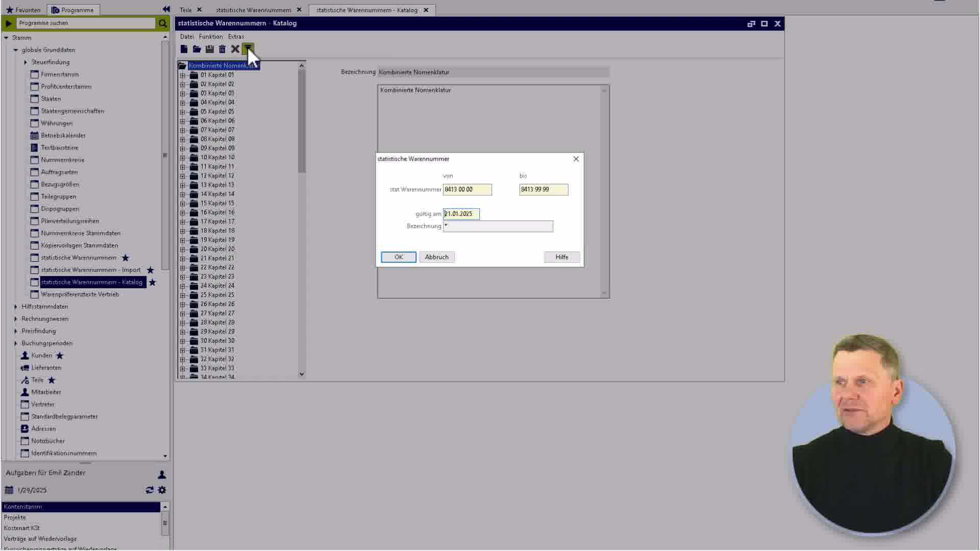Open the Aufgaben settings gear icon
This screenshot has height=551, width=980.
(x=162, y=490)
